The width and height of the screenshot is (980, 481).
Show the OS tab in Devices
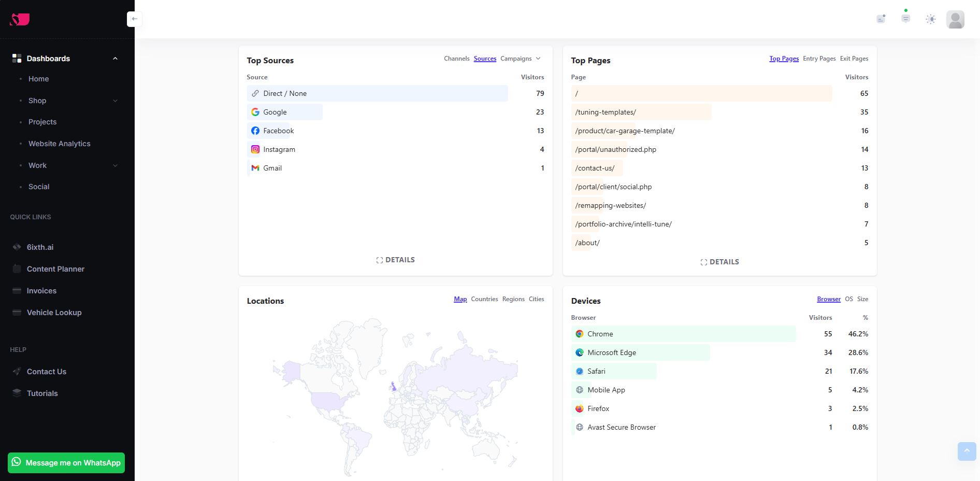(x=848, y=299)
